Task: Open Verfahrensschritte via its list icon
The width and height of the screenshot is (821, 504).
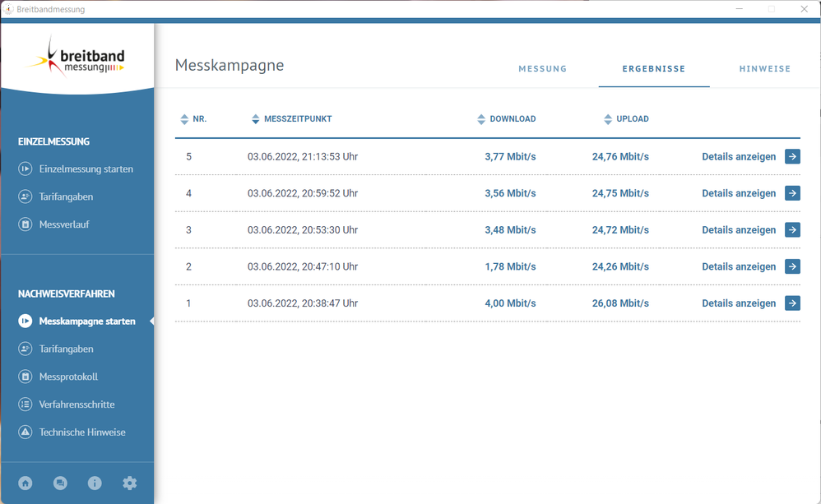Action: [x=26, y=404]
